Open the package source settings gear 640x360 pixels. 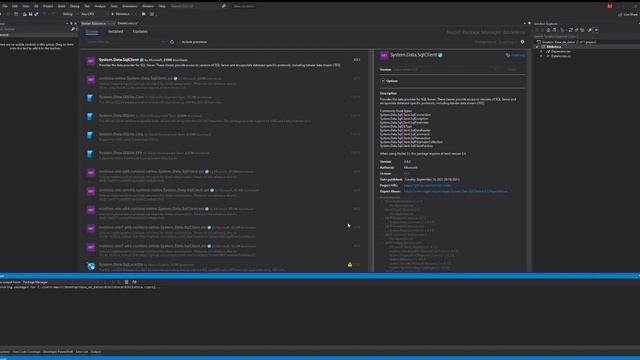[522, 42]
